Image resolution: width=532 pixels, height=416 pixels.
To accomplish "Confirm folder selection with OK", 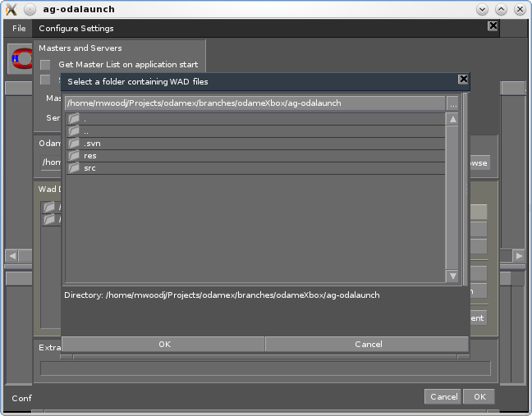I will tap(164, 345).
